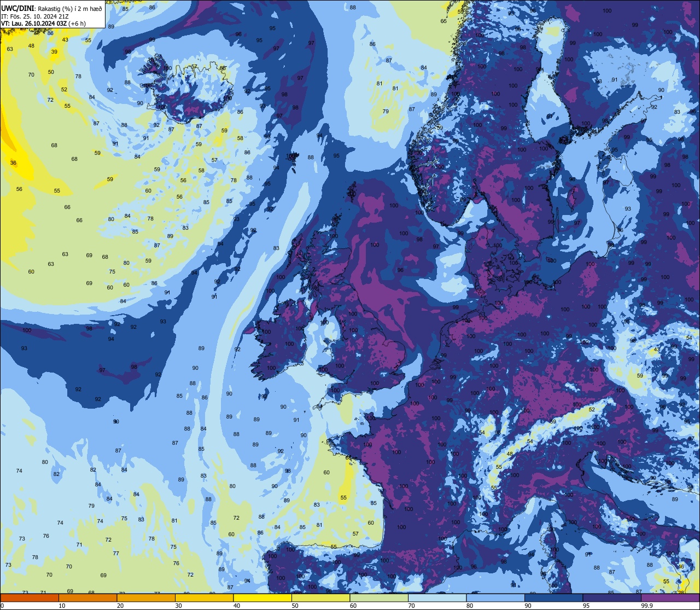Viewport: 700px width, 610px height.
Task: Select legend swatch between 10 and 20
Action: point(87,597)
